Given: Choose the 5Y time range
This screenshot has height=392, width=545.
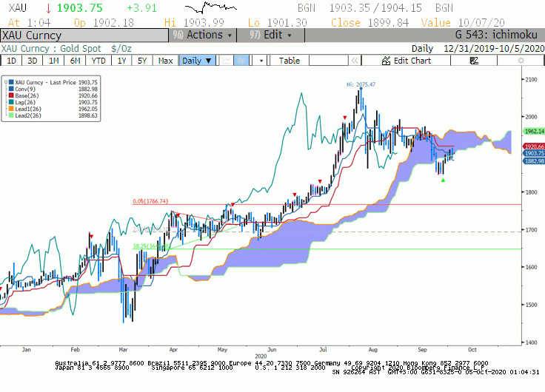Looking at the screenshot, I should coord(142,61).
